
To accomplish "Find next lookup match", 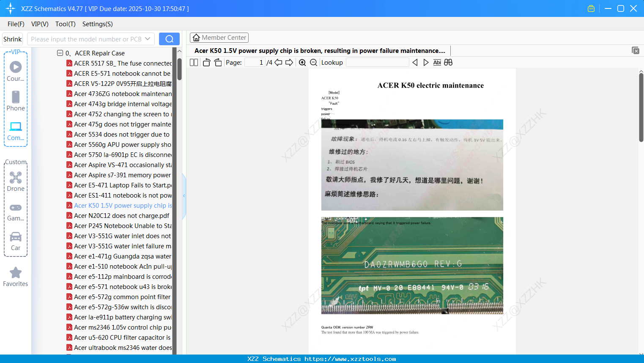I will (426, 62).
